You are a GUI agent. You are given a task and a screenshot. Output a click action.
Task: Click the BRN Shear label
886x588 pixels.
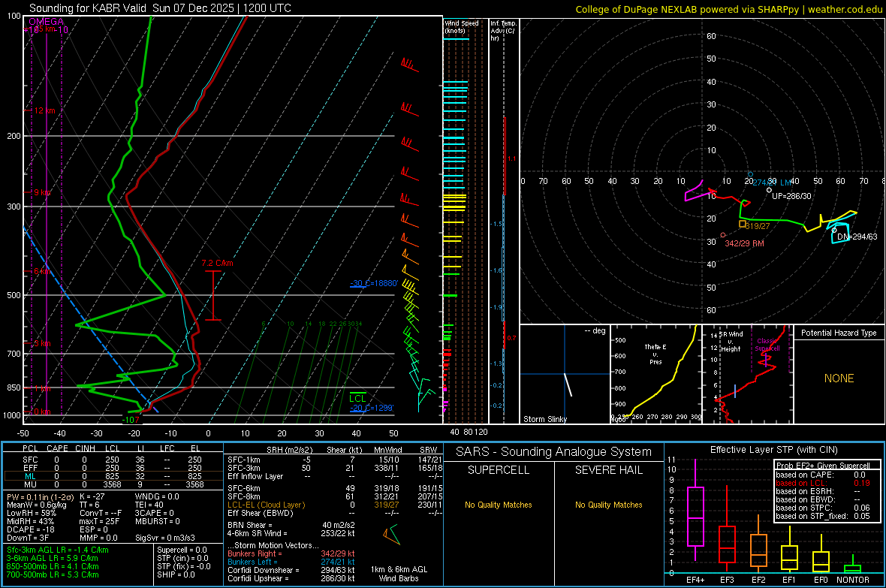249,525
